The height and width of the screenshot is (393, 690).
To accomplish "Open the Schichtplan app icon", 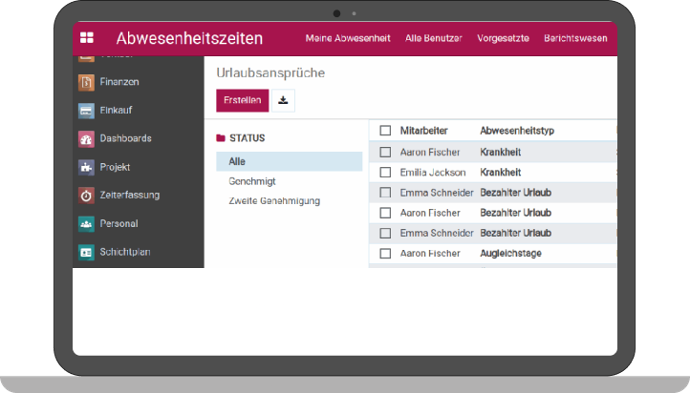I will click(86, 252).
